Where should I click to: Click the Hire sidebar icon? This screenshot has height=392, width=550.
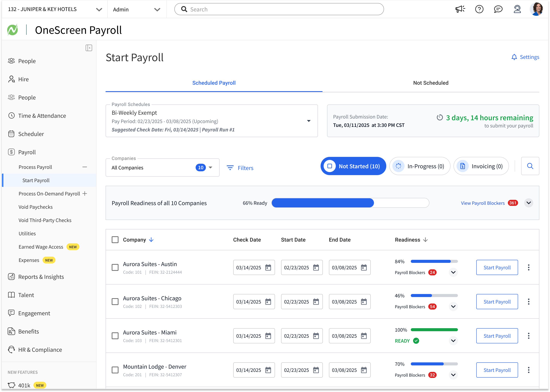pyautogui.click(x=11, y=79)
